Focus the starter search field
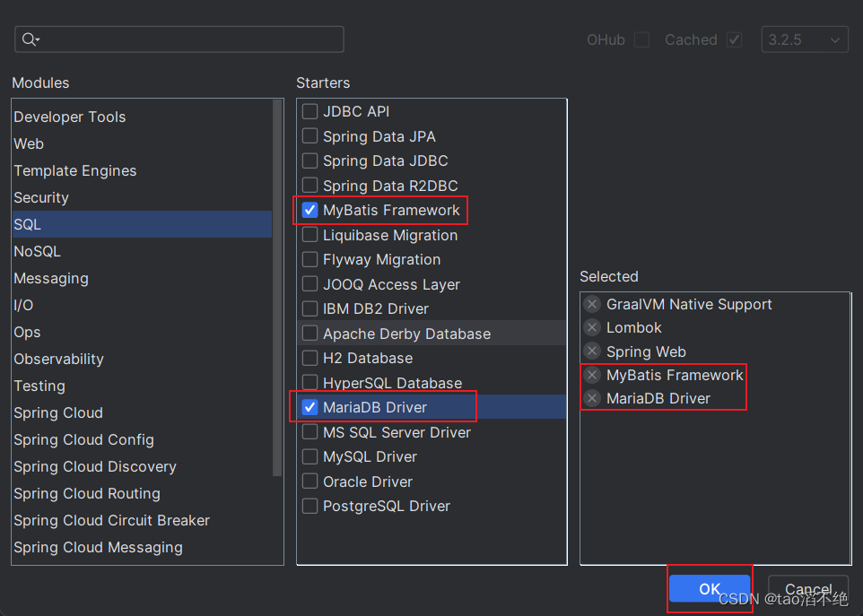This screenshot has width=863, height=616. [x=179, y=39]
